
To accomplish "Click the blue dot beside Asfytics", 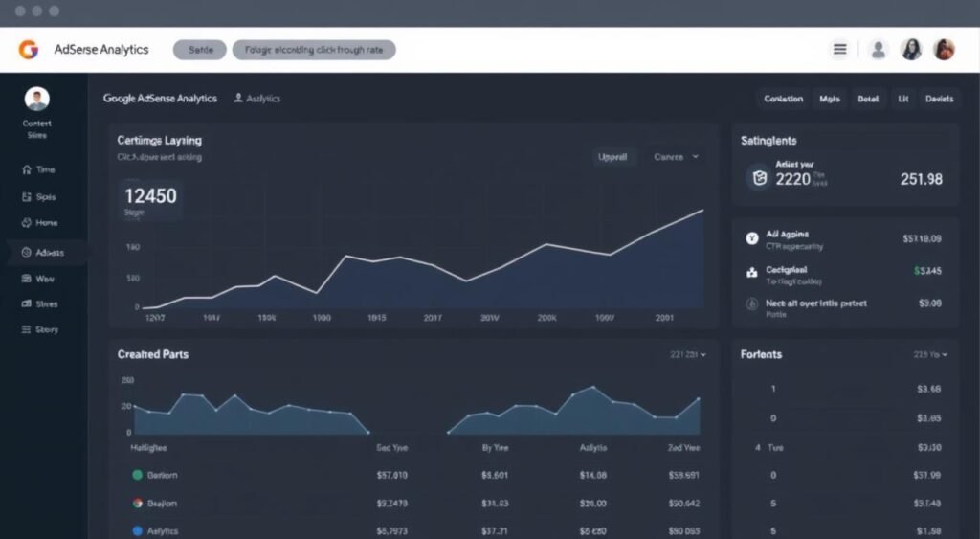I will coord(137,531).
